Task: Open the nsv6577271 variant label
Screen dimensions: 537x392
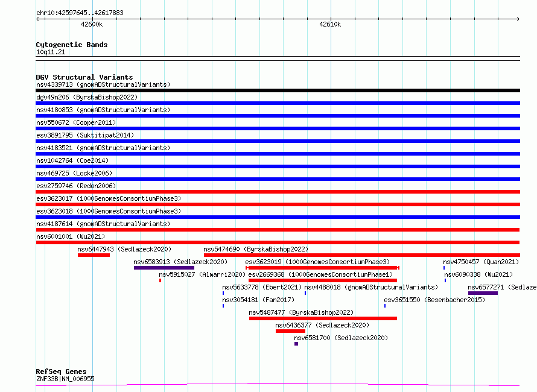Action: 502,287
